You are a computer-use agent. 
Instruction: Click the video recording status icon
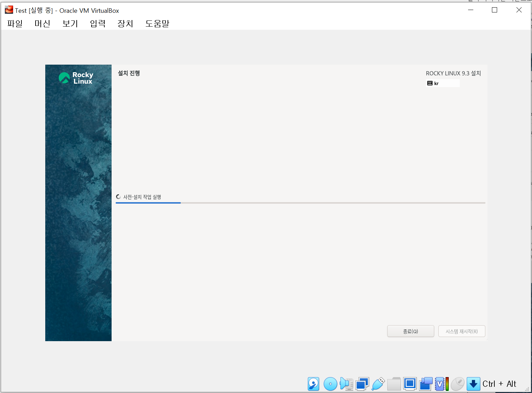pyautogui.click(x=426, y=384)
